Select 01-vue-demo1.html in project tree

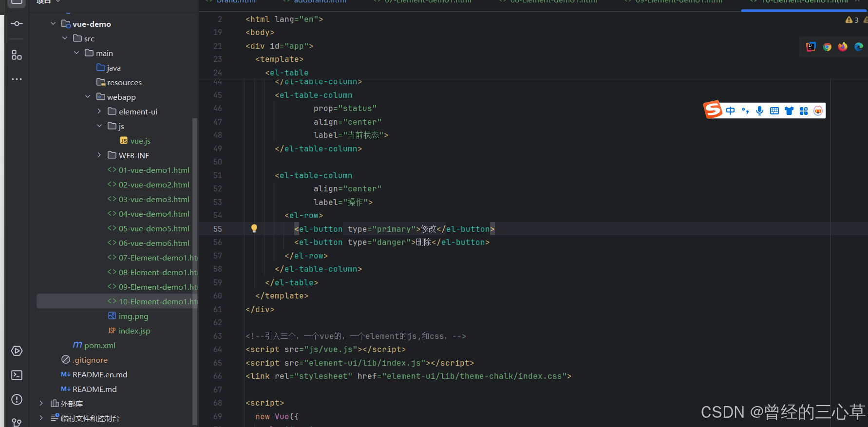(149, 170)
